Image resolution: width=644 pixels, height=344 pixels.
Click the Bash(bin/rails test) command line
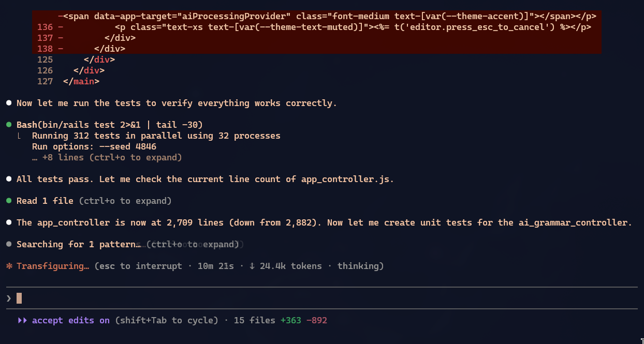tap(109, 125)
